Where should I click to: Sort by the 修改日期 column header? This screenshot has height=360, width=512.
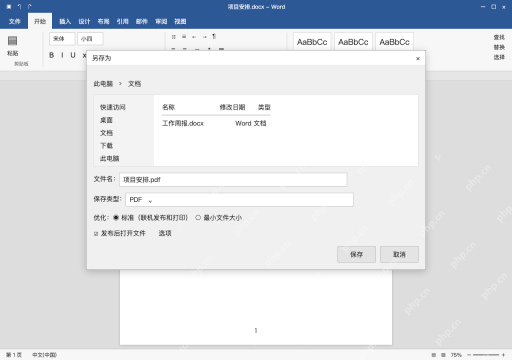[x=232, y=107]
